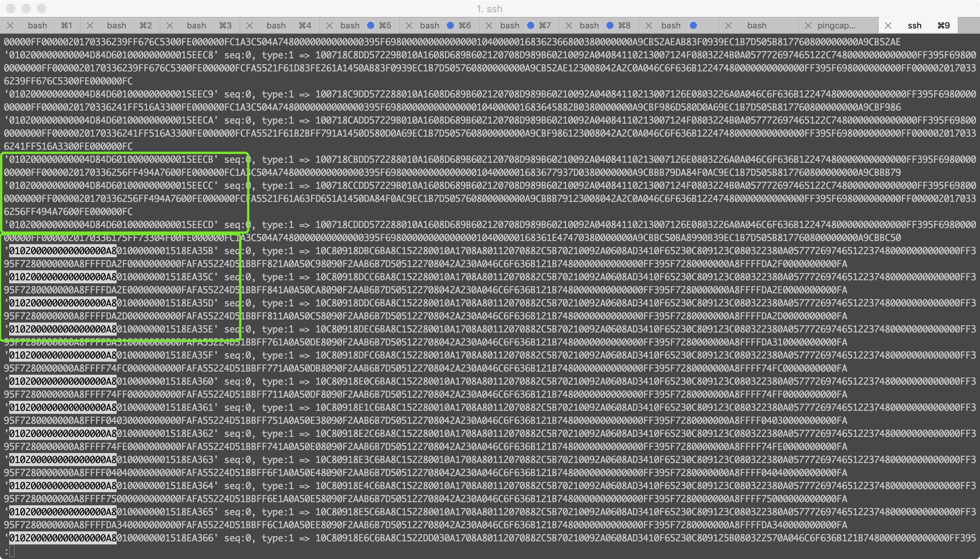Click the close X on bash ⌘6
980x559 pixels.
[409, 26]
